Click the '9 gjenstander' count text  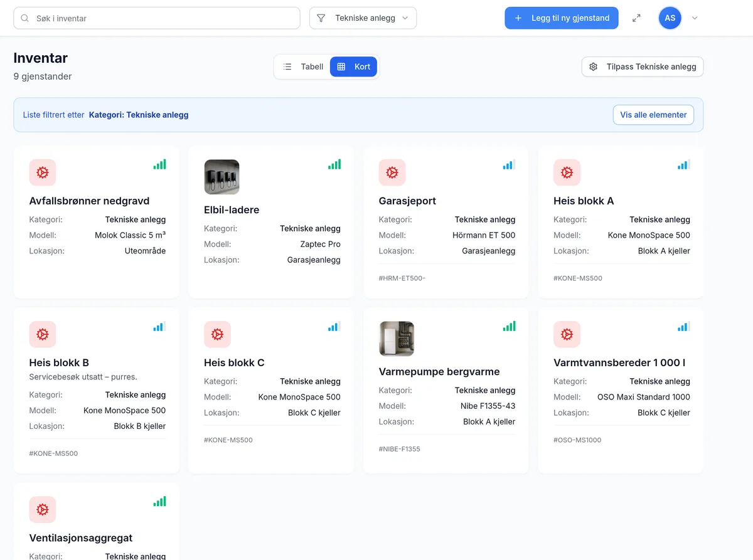[43, 77]
